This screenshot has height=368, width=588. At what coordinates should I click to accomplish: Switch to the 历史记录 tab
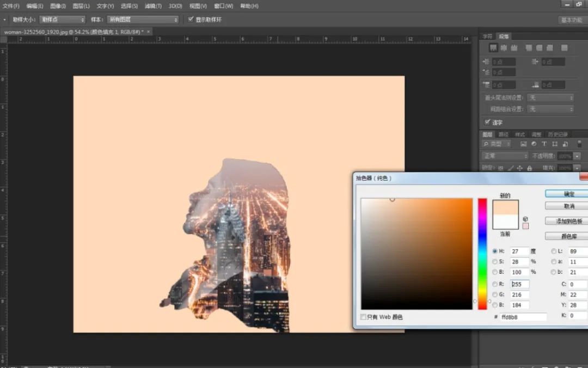[x=558, y=134]
